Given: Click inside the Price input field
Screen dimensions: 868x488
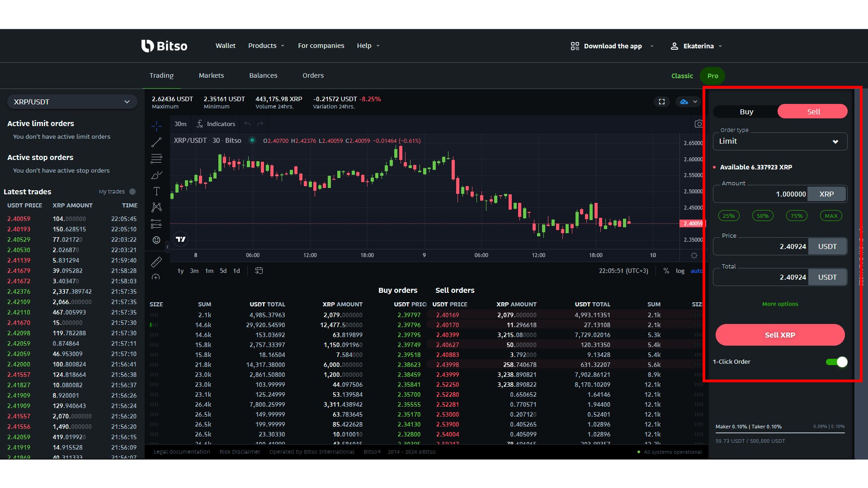Looking at the screenshot, I should (764, 246).
